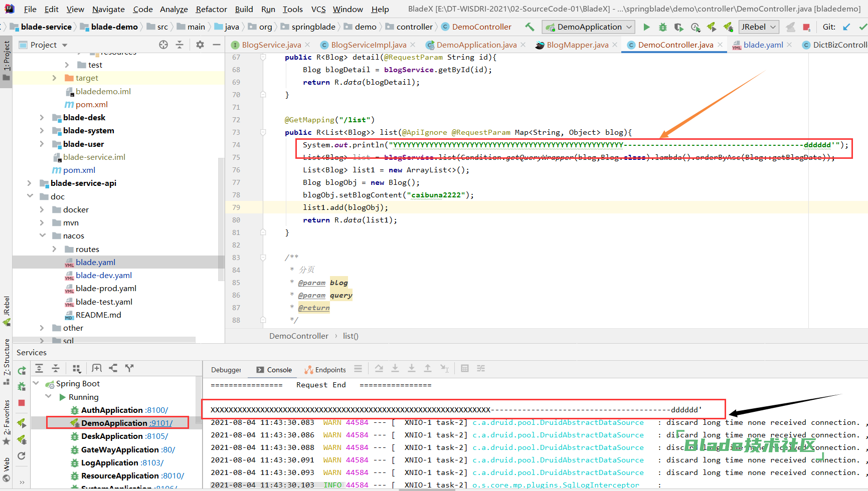Run DemoApplication with green play icon

pyautogui.click(x=646, y=27)
